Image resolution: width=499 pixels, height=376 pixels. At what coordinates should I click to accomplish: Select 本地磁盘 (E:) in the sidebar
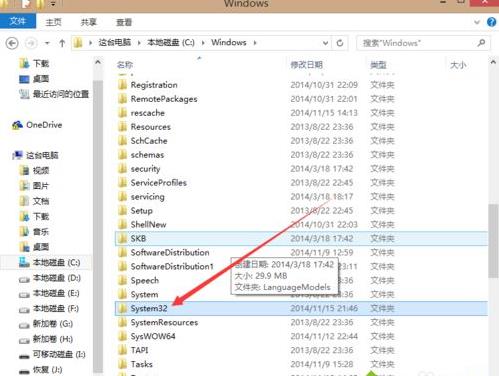[x=49, y=293]
